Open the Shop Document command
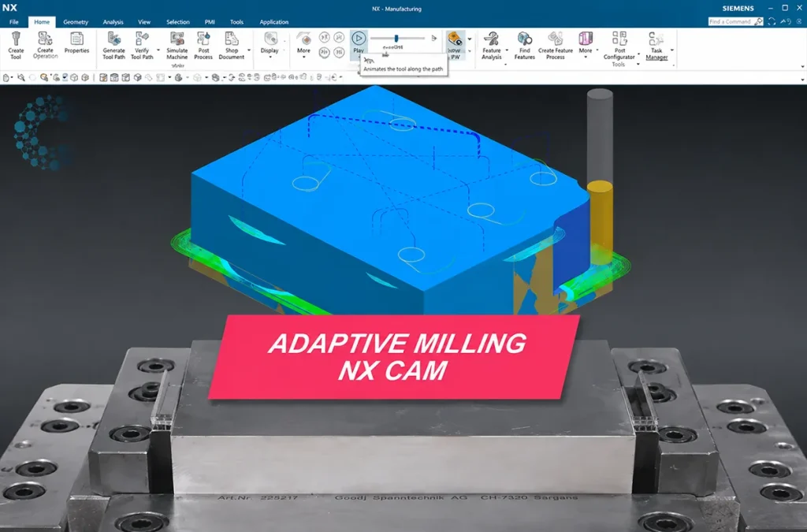 (x=232, y=45)
